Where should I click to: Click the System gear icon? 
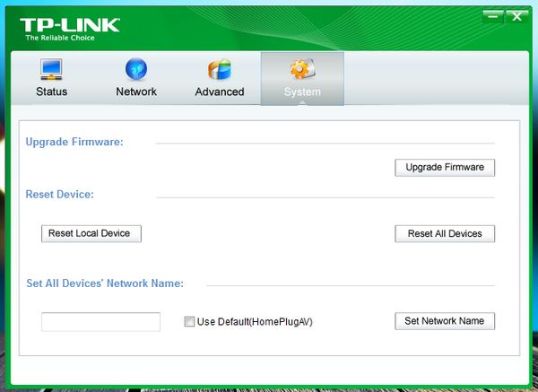(x=302, y=69)
